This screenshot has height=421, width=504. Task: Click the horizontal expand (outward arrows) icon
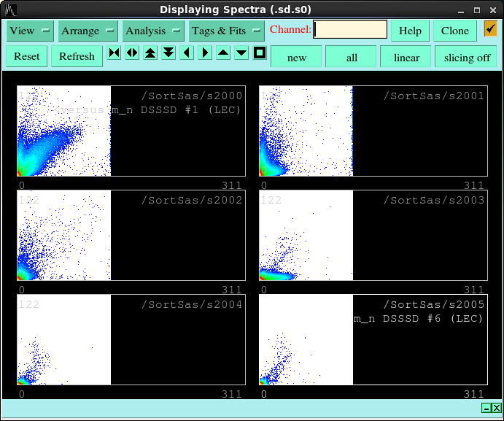coord(132,53)
